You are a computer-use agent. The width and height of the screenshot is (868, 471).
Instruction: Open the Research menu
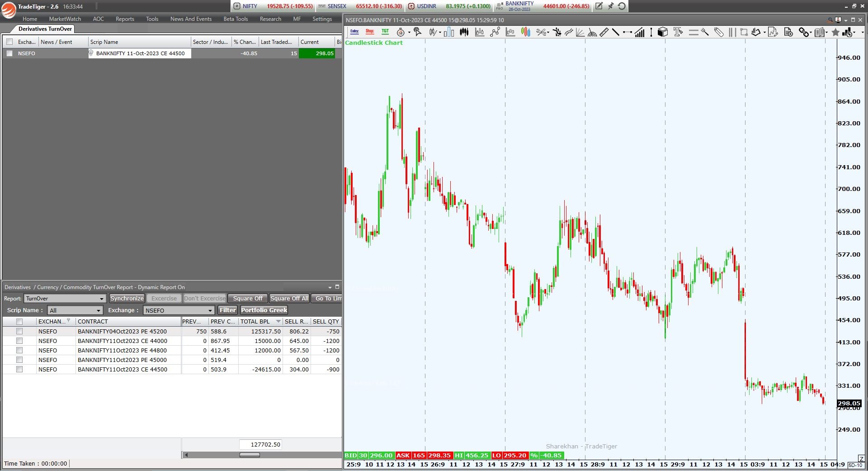tap(270, 19)
